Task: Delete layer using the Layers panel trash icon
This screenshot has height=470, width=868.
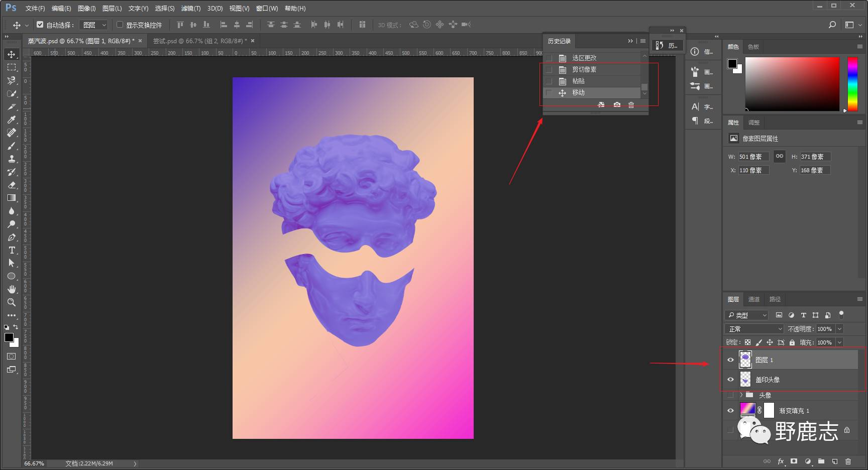Action: point(848,461)
